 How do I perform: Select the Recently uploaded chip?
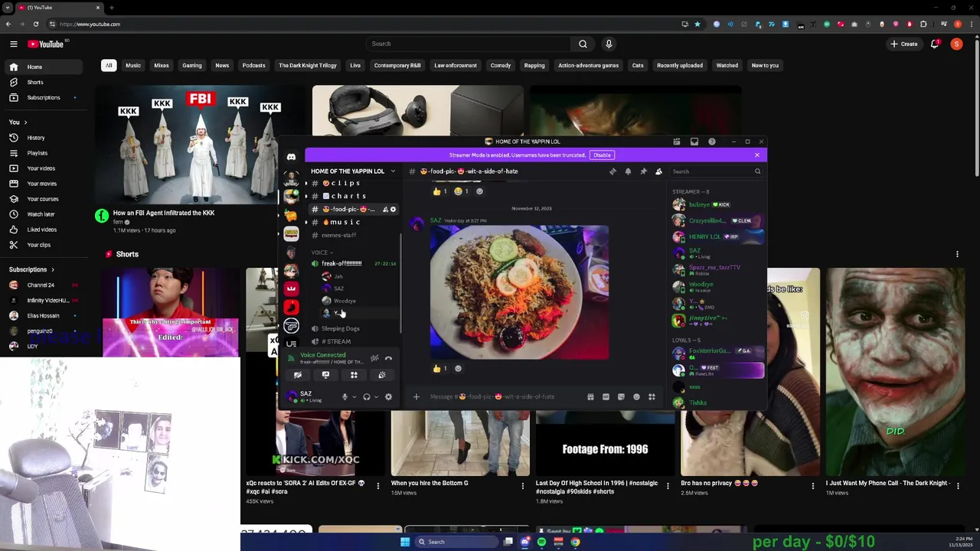[x=680, y=65]
